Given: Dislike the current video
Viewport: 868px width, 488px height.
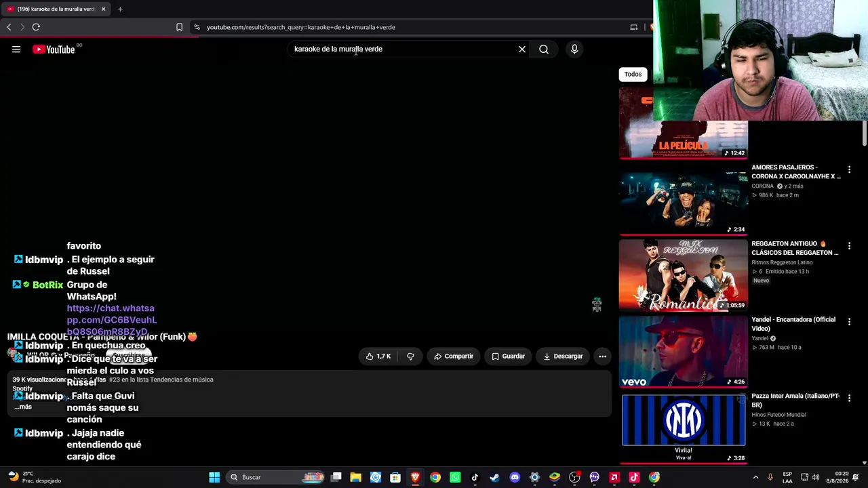Looking at the screenshot, I should [410, 357].
